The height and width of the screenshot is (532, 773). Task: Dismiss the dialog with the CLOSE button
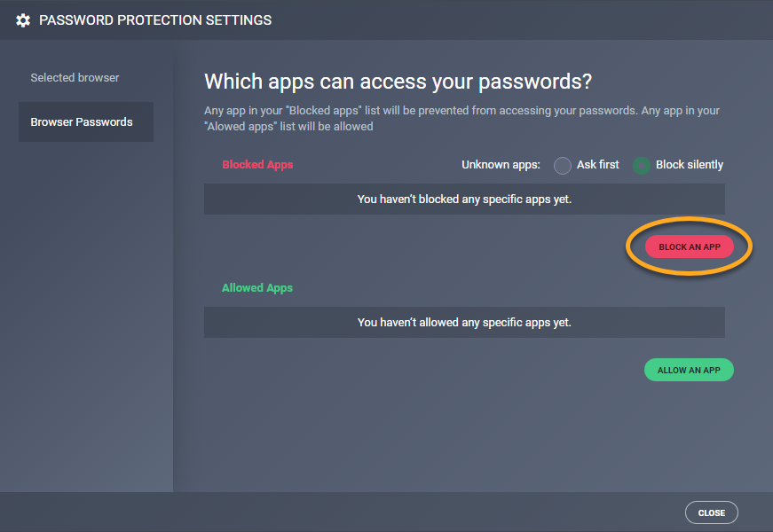711,512
